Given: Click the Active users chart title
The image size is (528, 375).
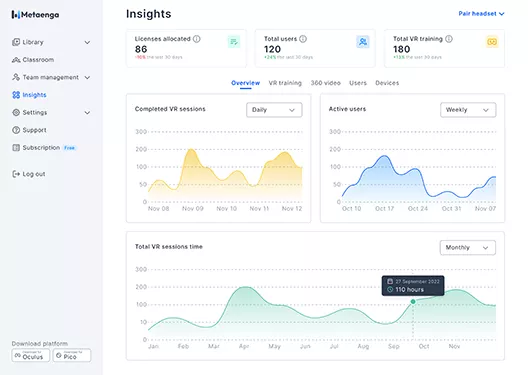Looking at the screenshot, I should 347,109.
